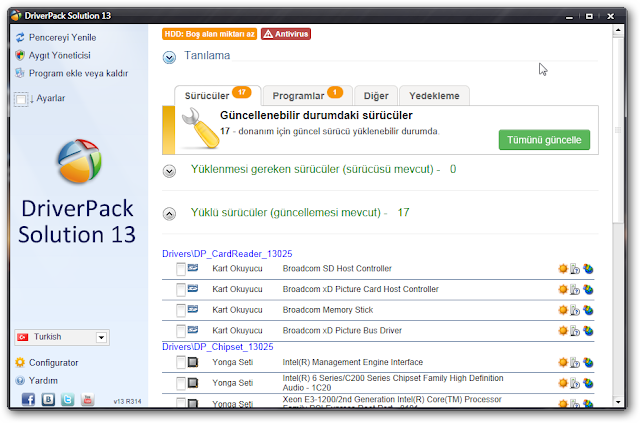Click the Program ekle veya kaldır link
640x423 pixels.
[78, 73]
